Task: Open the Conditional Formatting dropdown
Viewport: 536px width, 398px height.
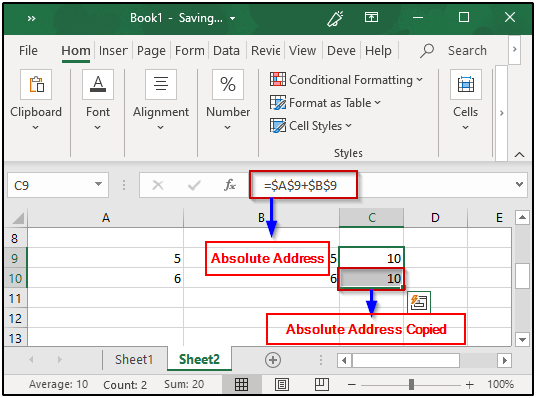Action: (x=419, y=80)
